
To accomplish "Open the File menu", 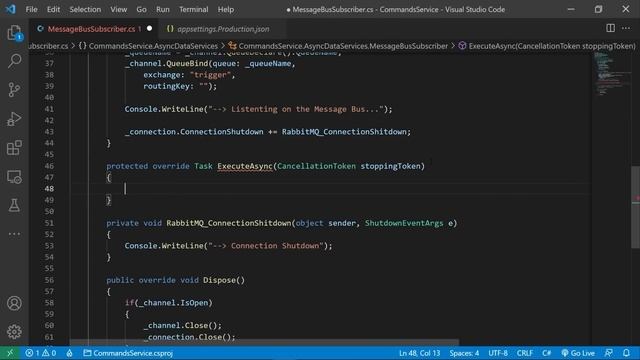I will pyautogui.click(x=31, y=9).
